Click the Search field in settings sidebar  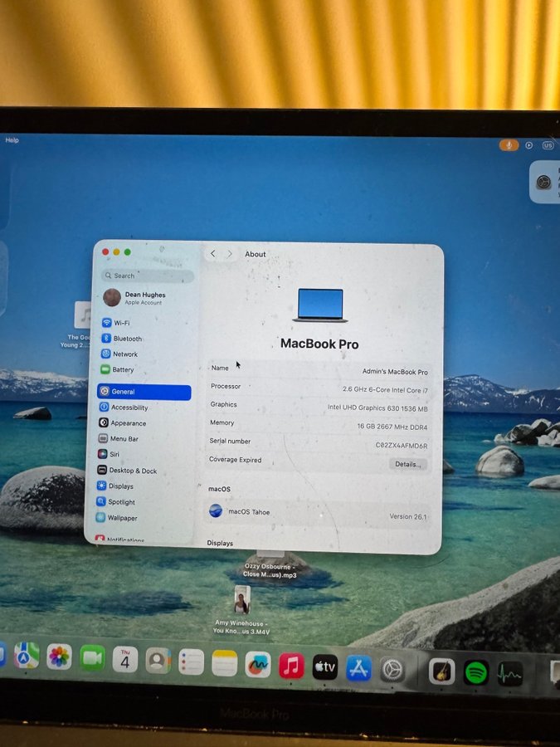click(148, 276)
